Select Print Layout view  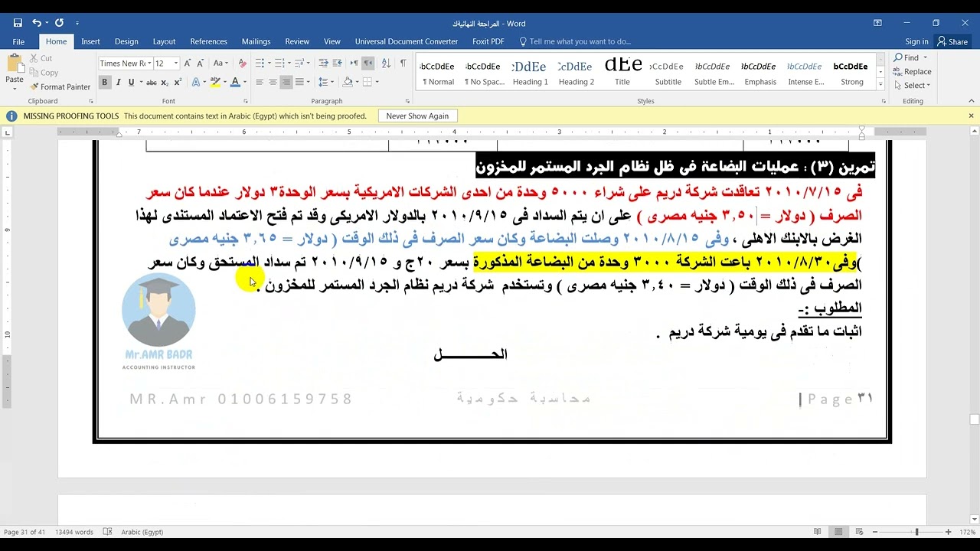(x=839, y=532)
